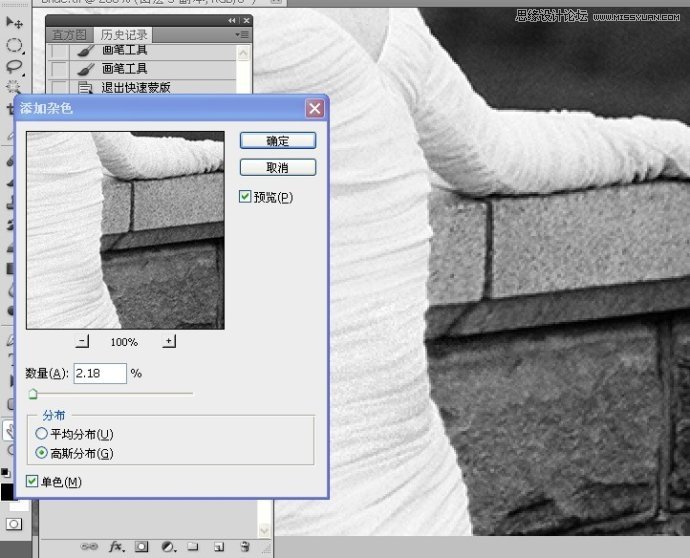Viewport: 690px width, 558px height.
Task: Zoom out the dialog preview
Action: coord(82,341)
